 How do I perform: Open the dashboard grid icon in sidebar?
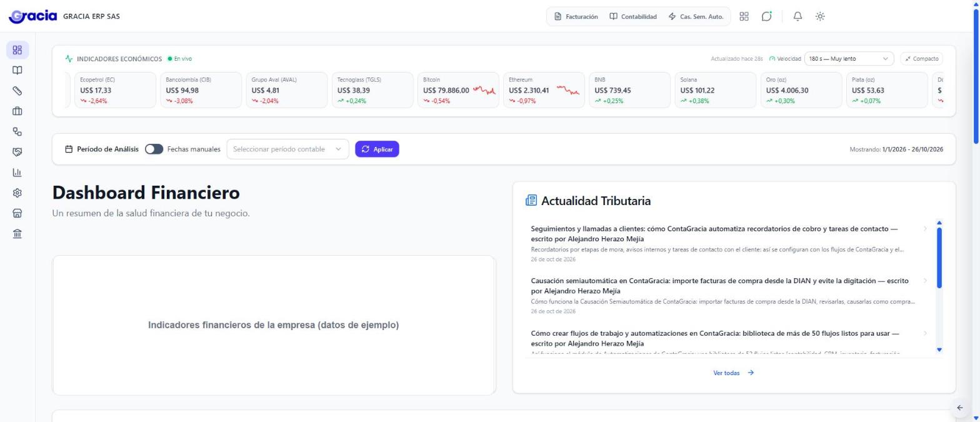pos(17,50)
